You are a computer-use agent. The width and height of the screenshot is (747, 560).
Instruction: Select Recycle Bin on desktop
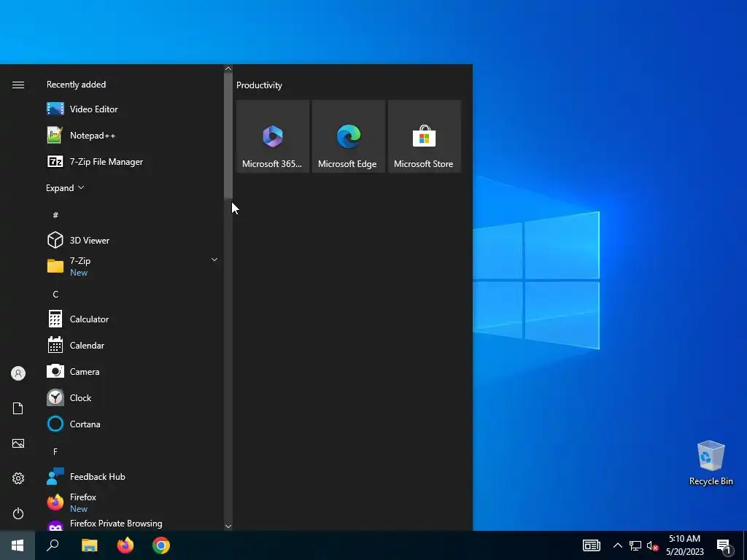click(711, 463)
